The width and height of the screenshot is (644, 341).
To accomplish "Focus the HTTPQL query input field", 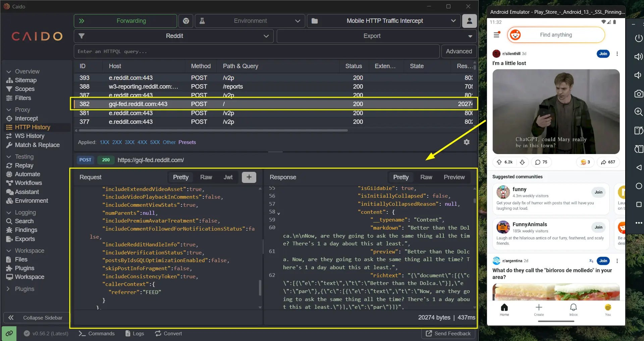I will (x=257, y=51).
